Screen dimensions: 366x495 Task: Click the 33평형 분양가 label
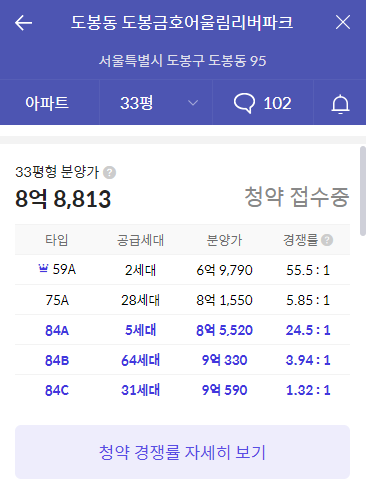click(x=57, y=172)
